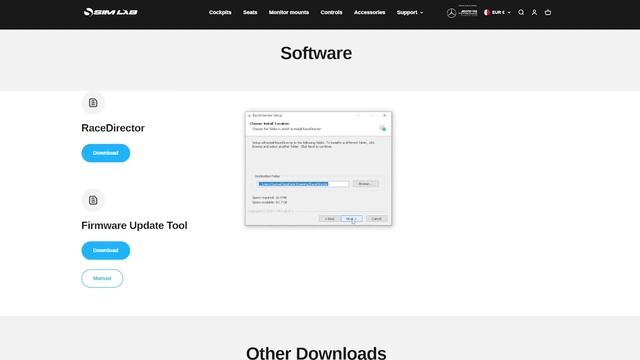Cancel the RaceDirector setup dialog
This screenshot has height=360, width=640.
(x=376, y=219)
